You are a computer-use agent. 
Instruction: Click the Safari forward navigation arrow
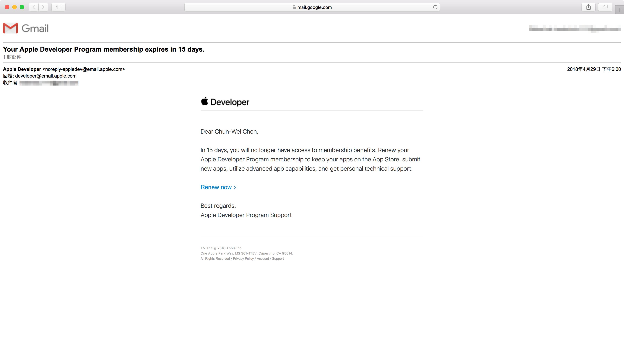click(43, 7)
